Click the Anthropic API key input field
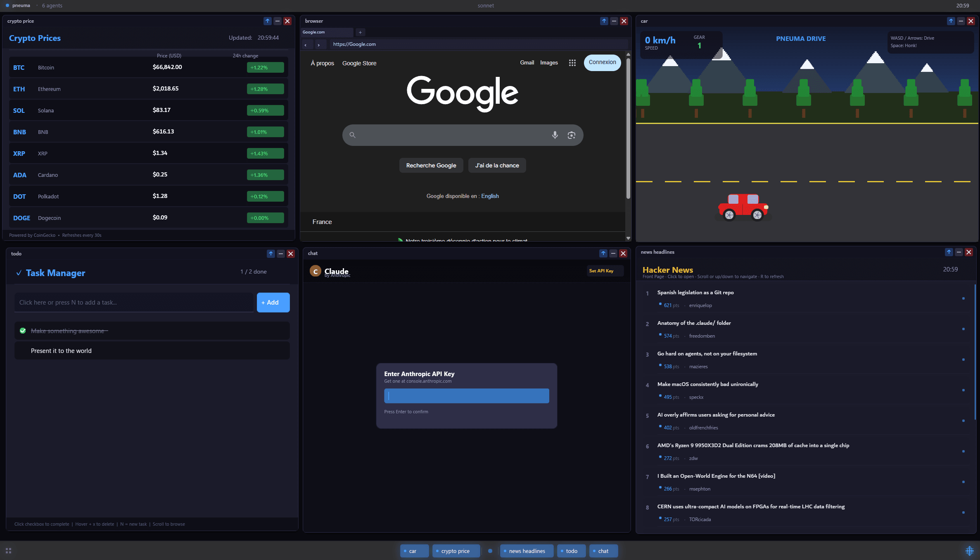 pyautogui.click(x=466, y=396)
